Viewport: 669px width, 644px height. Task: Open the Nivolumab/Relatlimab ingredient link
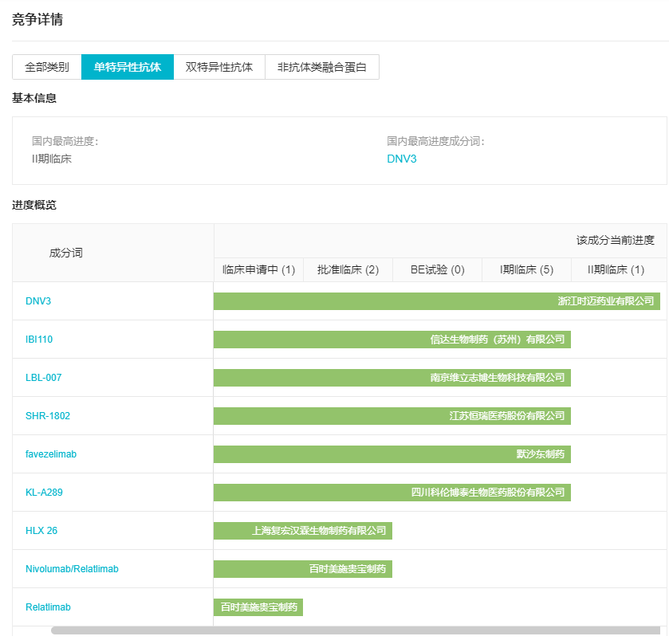tap(72, 569)
